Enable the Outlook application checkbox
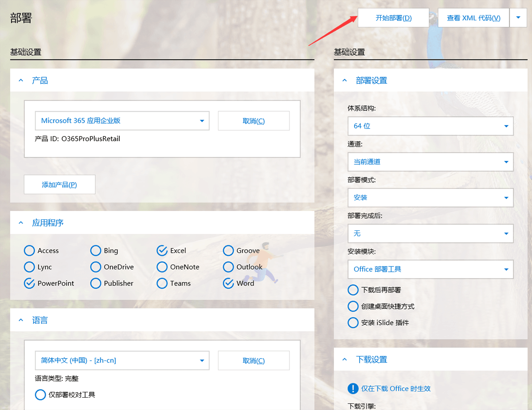532x410 pixels. click(228, 267)
